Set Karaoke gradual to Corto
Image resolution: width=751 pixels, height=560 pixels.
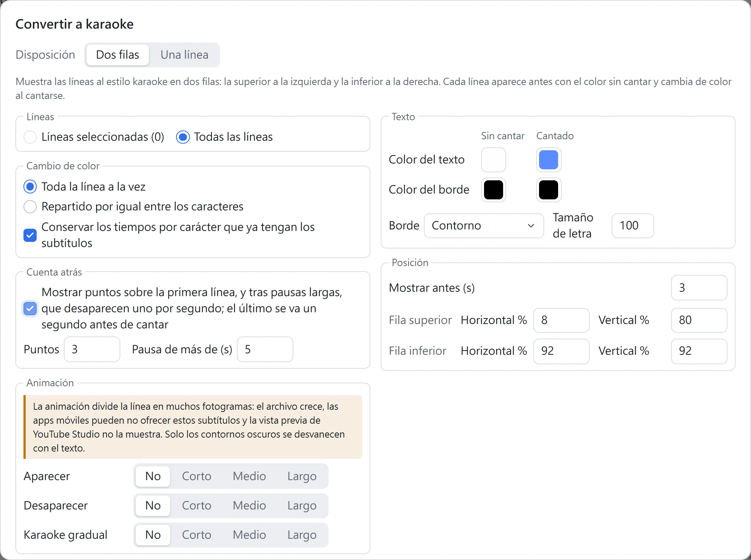point(197,535)
